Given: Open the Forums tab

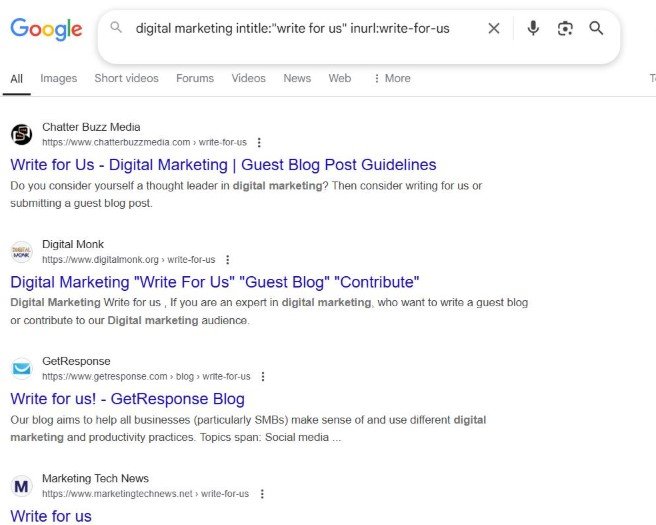Looking at the screenshot, I should coord(195,78).
